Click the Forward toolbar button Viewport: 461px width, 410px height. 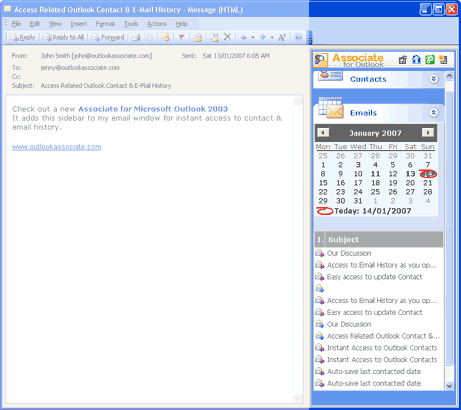(108, 37)
